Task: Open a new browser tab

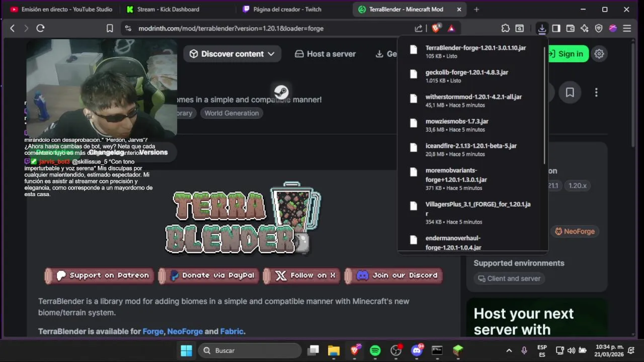Action: 476,9
